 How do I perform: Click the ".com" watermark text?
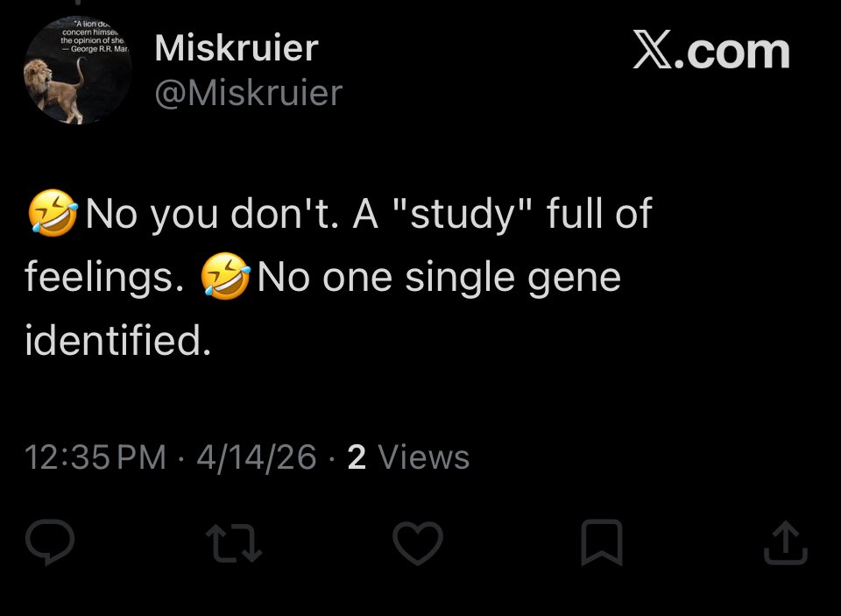click(738, 52)
